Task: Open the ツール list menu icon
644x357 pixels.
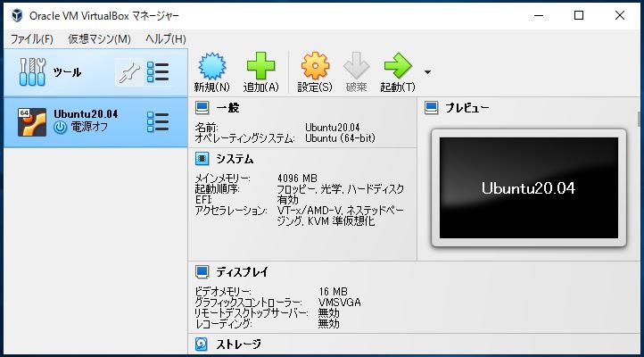Action: tap(158, 72)
